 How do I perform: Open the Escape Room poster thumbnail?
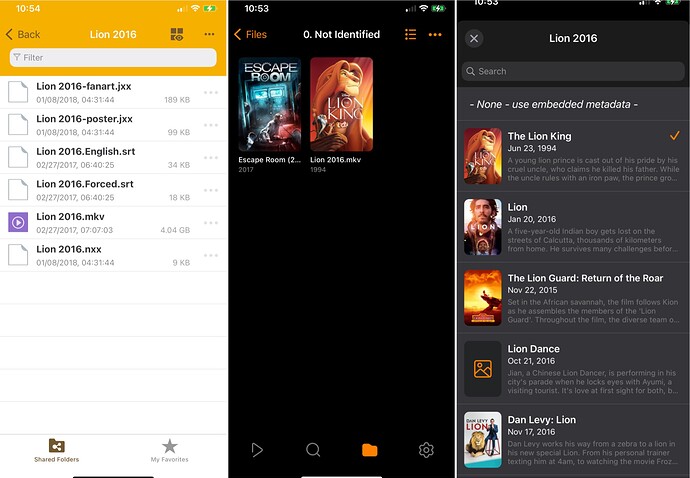pyautogui.click(x=270, y=104)
